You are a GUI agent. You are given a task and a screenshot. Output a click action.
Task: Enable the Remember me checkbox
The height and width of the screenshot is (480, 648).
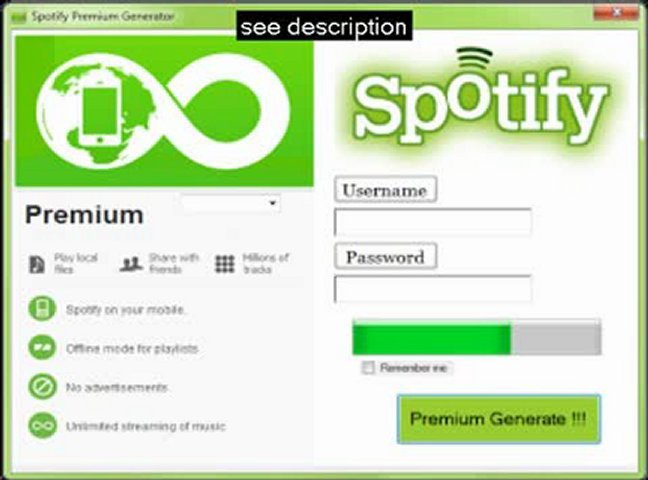point(368,367)
